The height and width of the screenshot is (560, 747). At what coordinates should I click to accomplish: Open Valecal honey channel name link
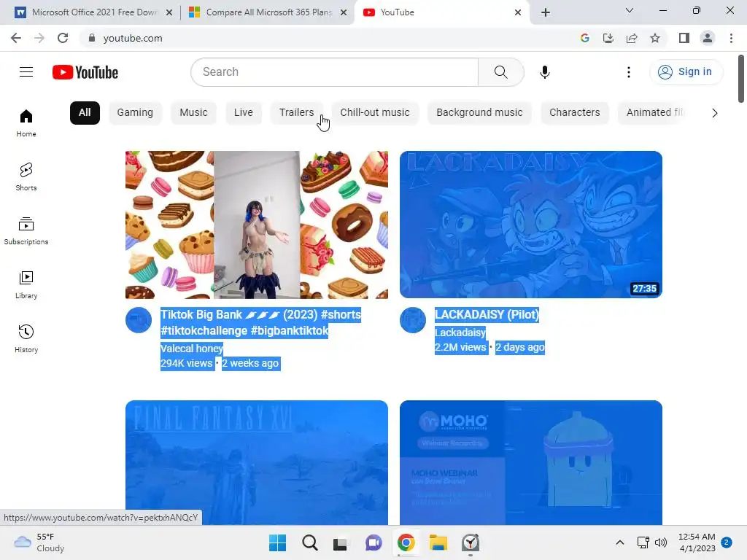tap(192, 349)
